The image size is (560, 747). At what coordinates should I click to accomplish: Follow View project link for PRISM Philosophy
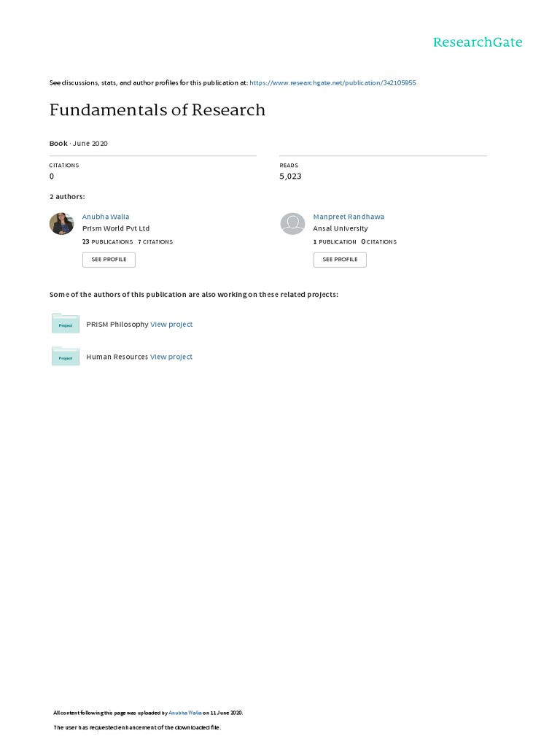point(171,324)
